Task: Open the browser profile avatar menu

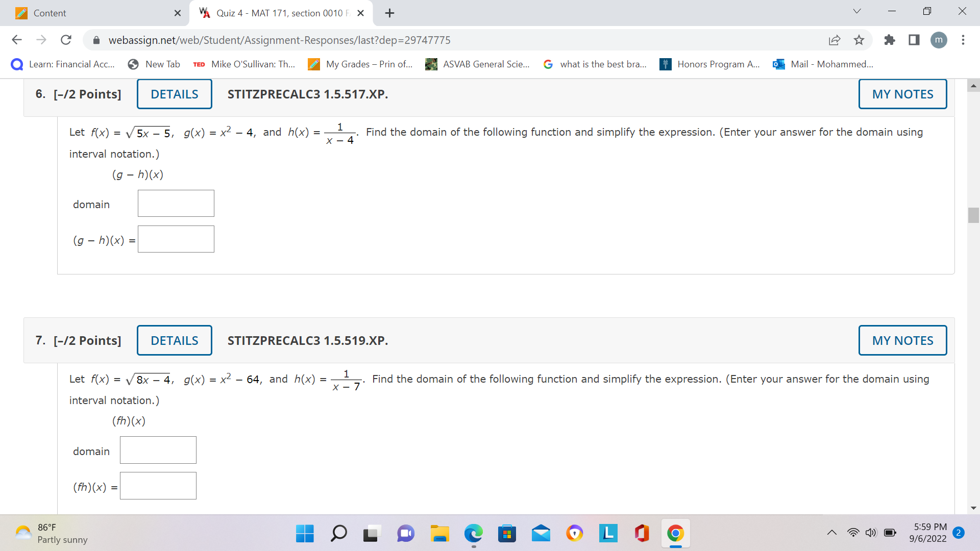Action: pyautogui.click(x=939, y=40)
